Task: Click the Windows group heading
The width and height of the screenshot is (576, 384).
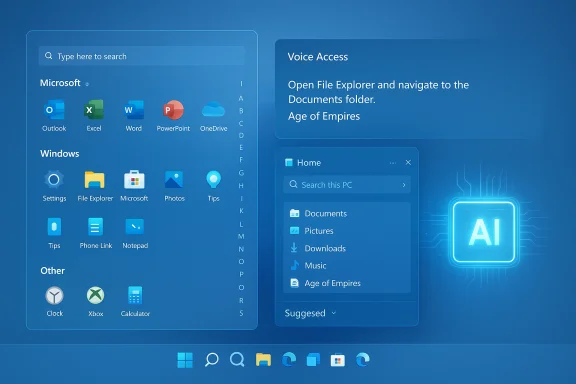Action: coord(60,154)
